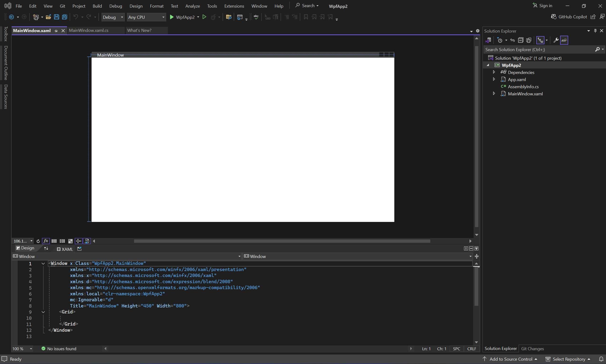
Task: Toggle pin on MainWindow.xaml tab
Action: point(56,31)
